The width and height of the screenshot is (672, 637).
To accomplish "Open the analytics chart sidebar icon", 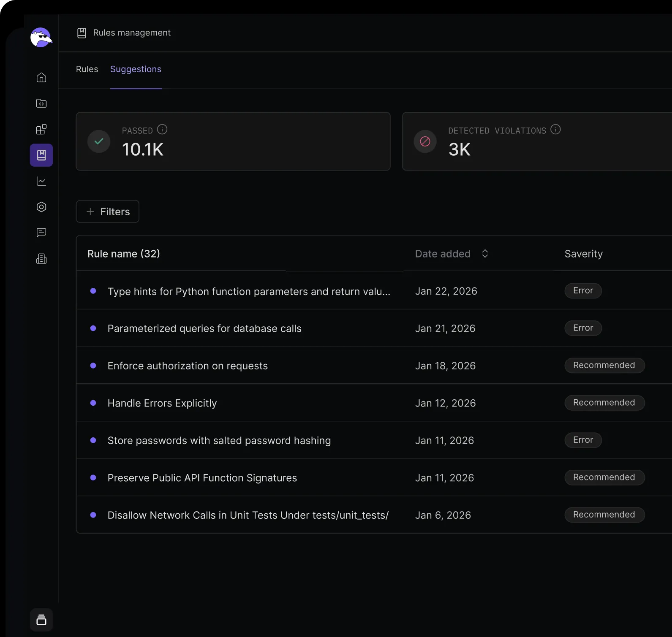I will [x=41, y=182].
